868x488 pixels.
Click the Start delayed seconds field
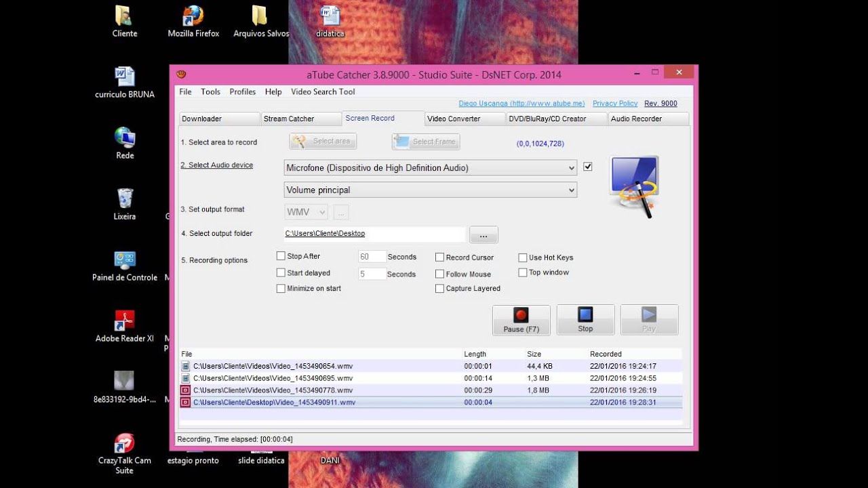point(372,274)
